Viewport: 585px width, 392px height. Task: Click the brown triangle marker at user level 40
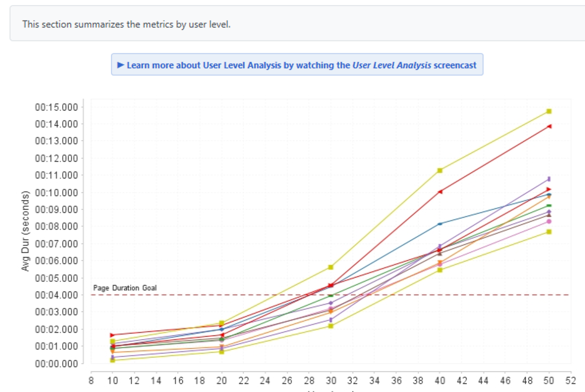point(440,254)
